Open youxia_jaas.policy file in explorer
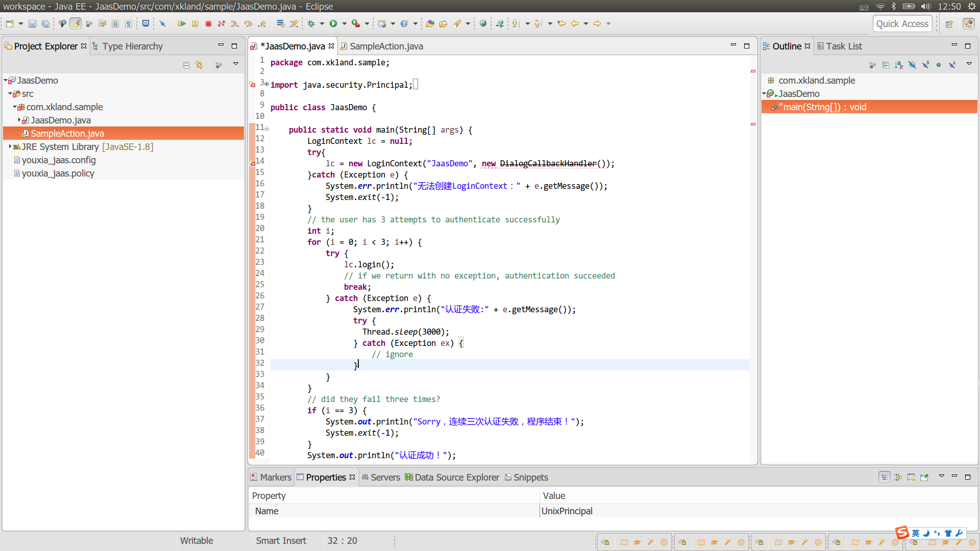Image resolution: width=980 pixels, height=551 pixels. (58, 173)
